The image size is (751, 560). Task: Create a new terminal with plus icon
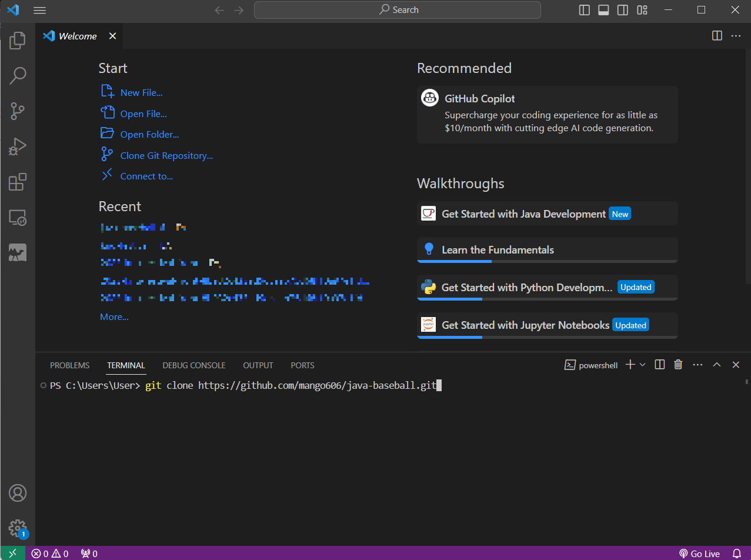click(630, 365)
